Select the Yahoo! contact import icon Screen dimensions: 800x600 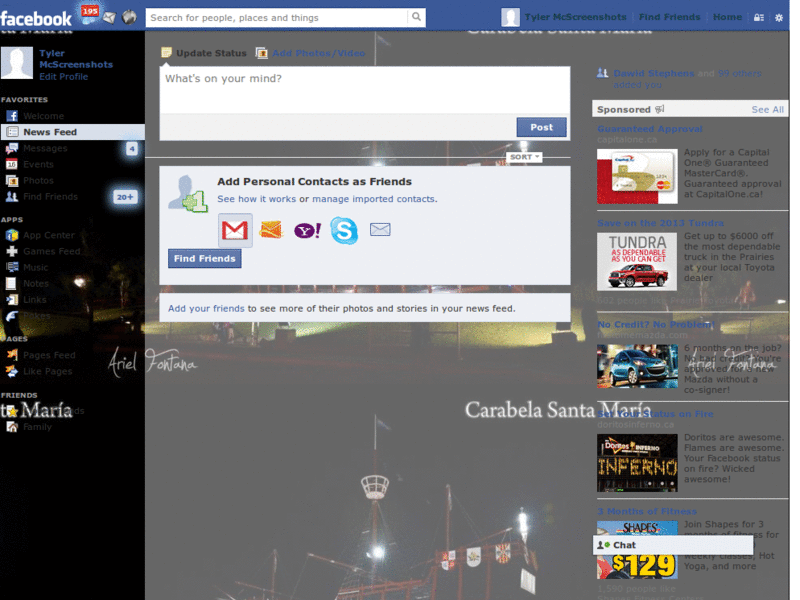(307, 230)
